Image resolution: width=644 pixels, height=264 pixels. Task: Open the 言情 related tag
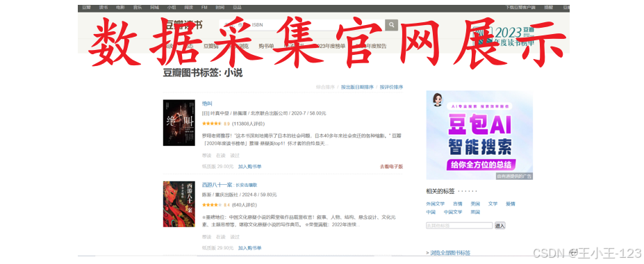pyautogui.click(x=458, y=204)
